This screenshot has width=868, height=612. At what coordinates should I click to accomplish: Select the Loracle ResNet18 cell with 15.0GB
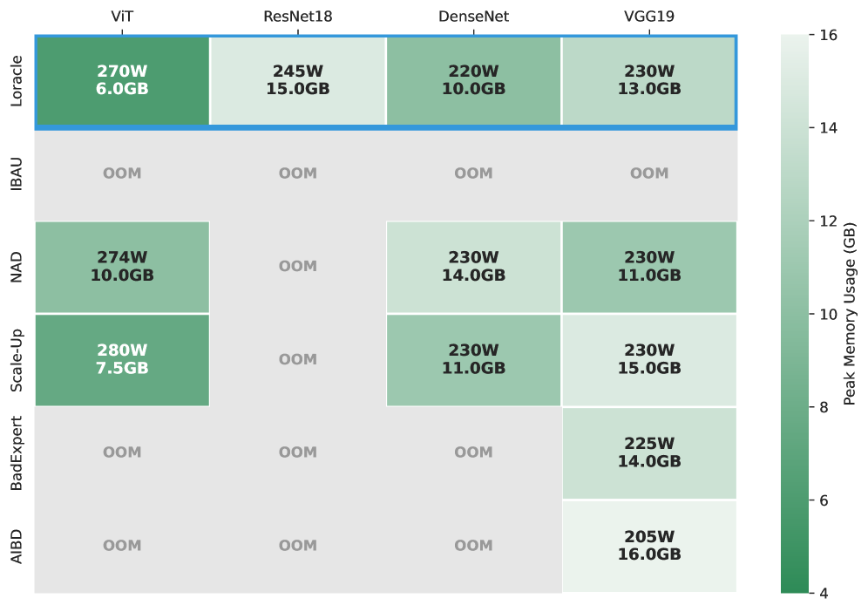pos(298,80)
